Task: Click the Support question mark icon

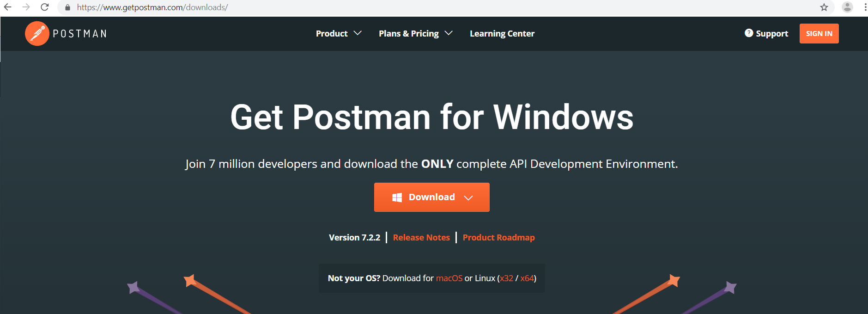Action: (749, 33)
